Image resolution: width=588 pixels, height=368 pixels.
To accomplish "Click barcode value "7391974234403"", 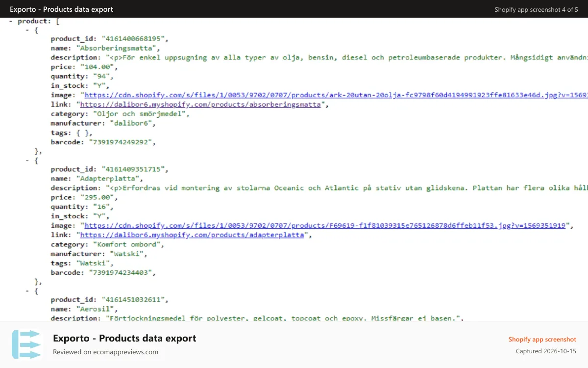I will (x=121, y=272).
